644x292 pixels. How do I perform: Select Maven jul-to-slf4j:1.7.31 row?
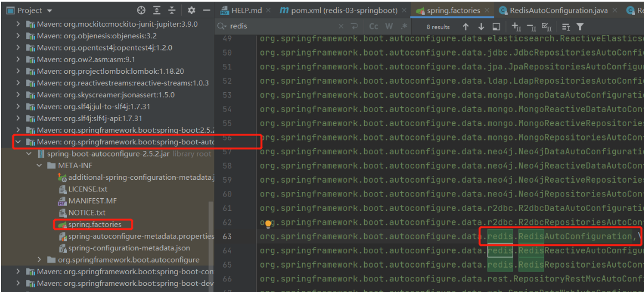[x=107, y=107]
